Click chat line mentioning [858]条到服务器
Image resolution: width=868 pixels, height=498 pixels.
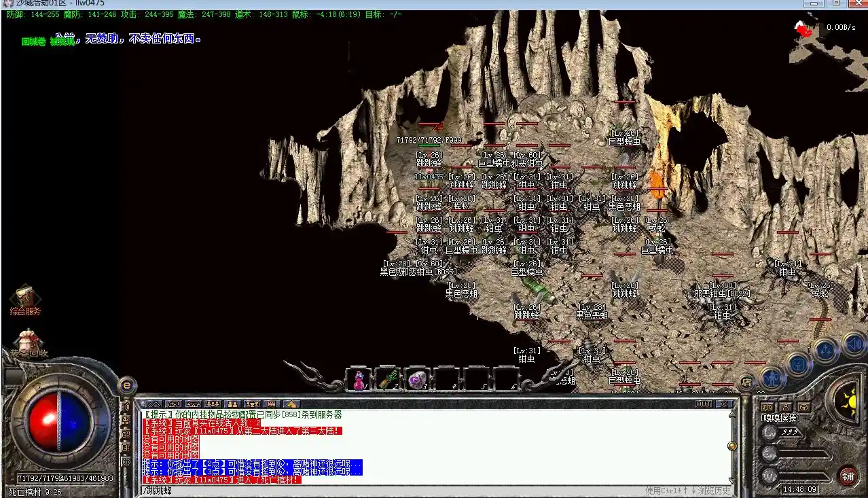point(242,414)
